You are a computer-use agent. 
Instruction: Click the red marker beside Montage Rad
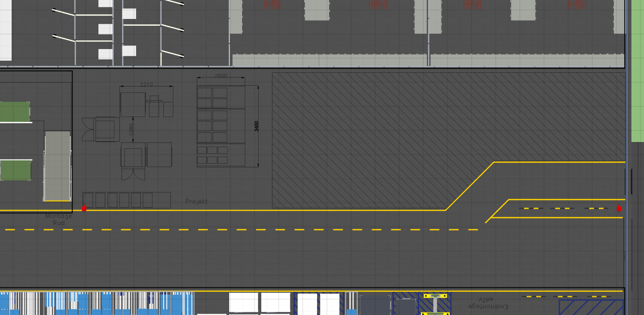point(84,208)
